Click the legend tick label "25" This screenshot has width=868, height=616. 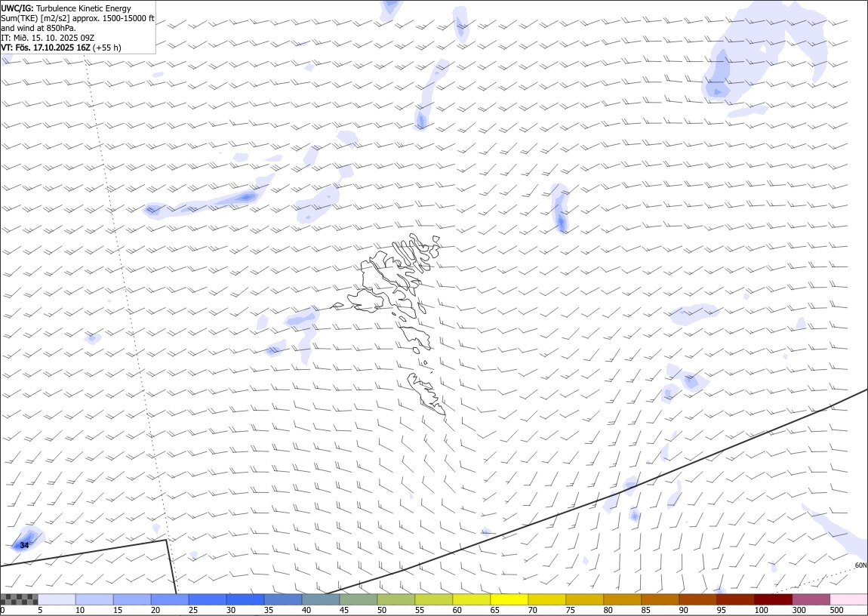tap(193, 610)
